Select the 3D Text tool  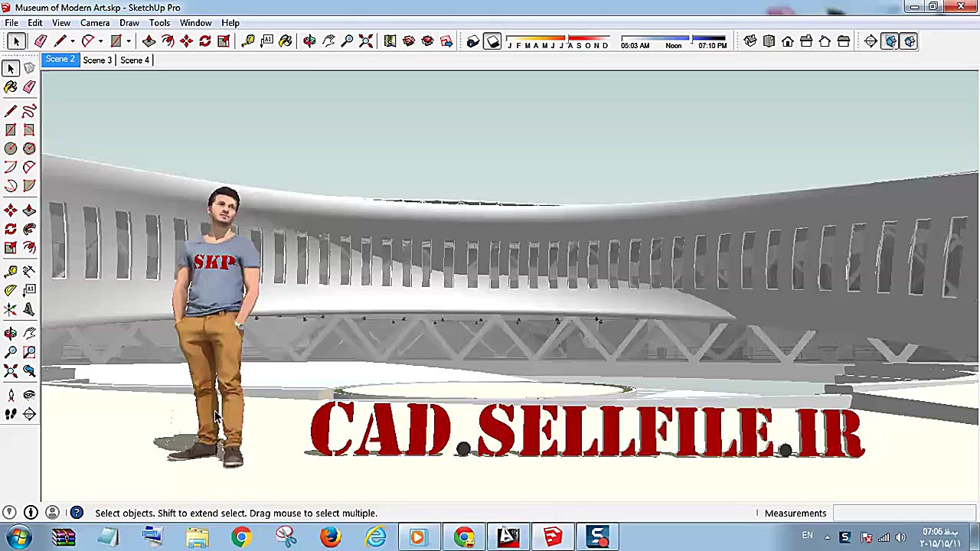pyautogui.click(x=29, y=309)
